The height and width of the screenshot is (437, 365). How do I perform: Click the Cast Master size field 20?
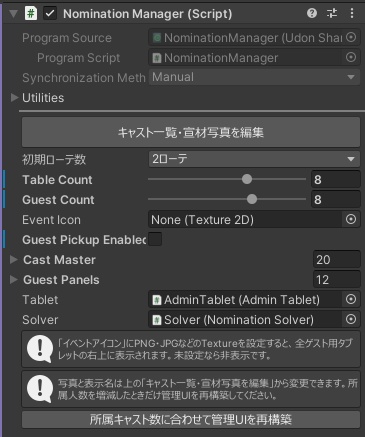(x=337, y=259)
